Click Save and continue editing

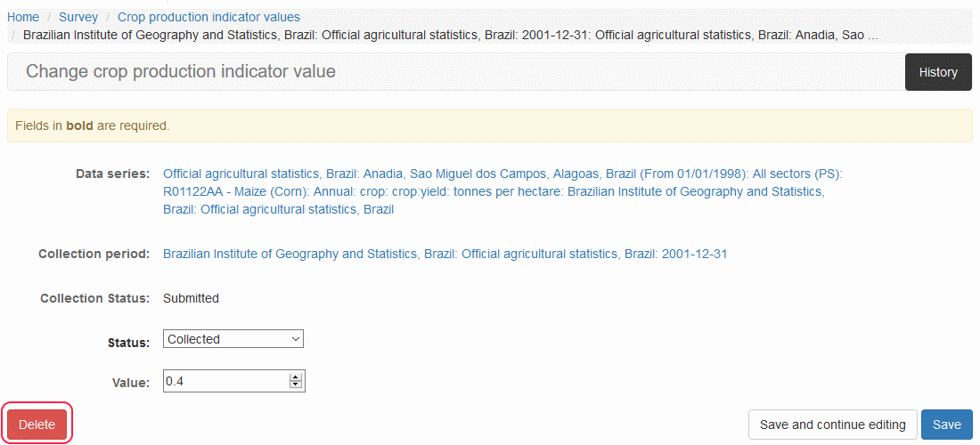point(832,425)
